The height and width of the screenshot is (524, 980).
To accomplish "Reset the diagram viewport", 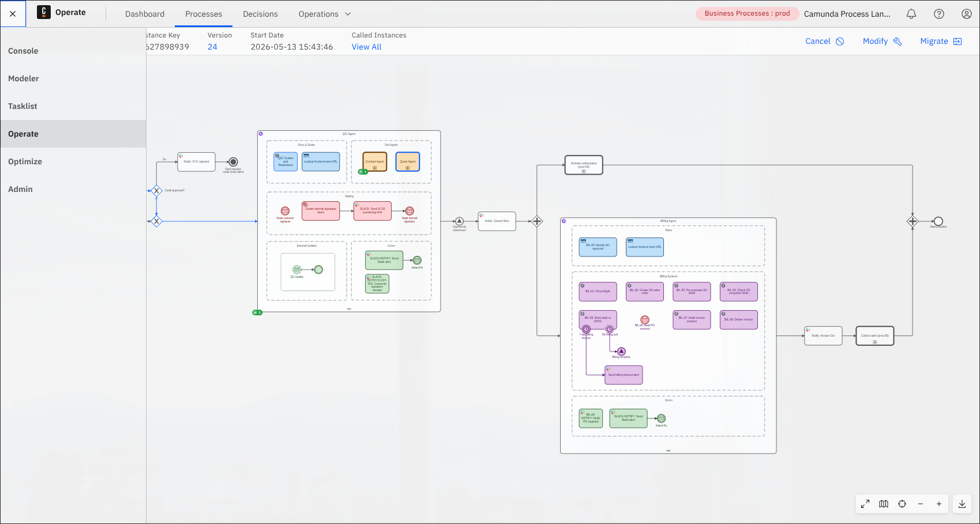I will [x=902, y=504].
